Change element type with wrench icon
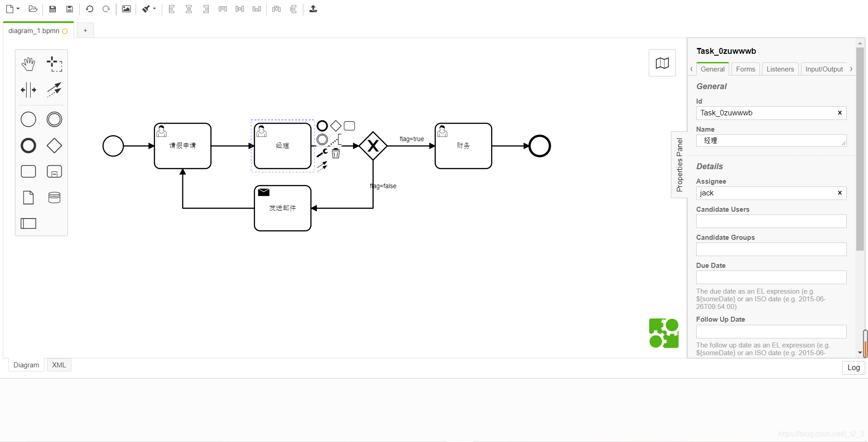The height and width of the screenshot is (442, 868). tap(322, 153)
